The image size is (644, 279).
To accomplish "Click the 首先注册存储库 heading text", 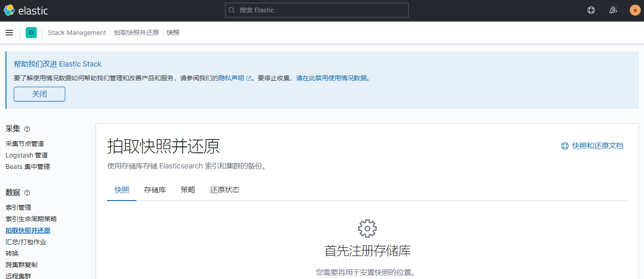I will [x=367, y=251].
